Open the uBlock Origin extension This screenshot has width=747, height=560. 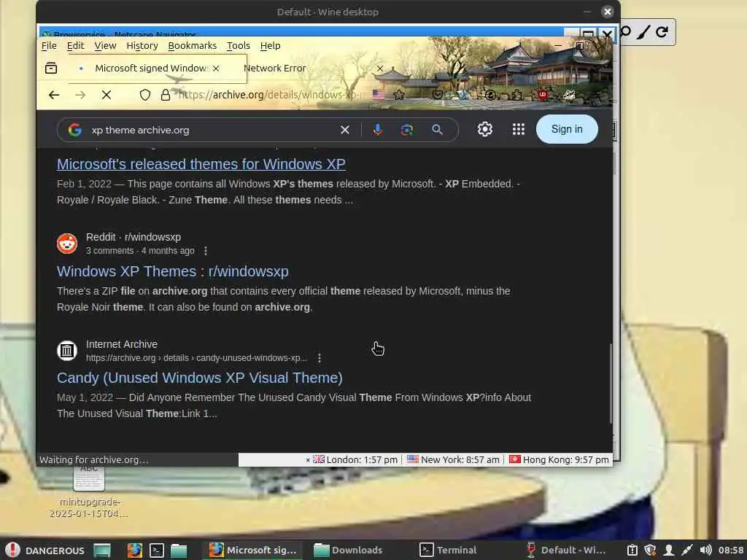(542, 95)
